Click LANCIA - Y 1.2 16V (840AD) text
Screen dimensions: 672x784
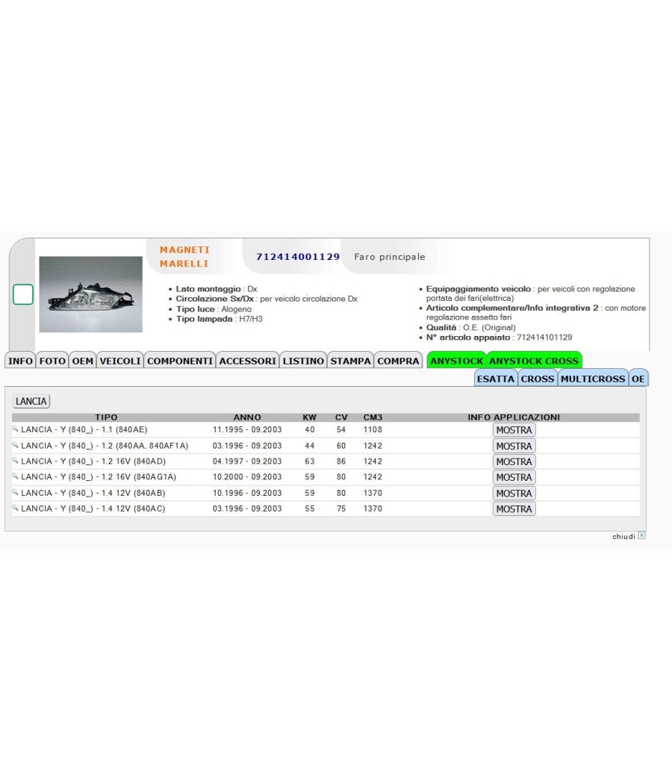coord(93,461)
